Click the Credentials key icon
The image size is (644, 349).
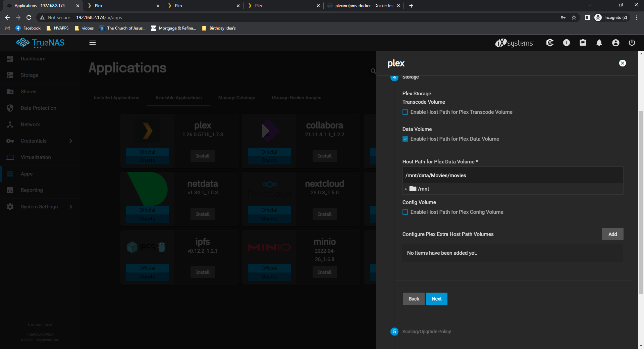click(x=10, y=141)
